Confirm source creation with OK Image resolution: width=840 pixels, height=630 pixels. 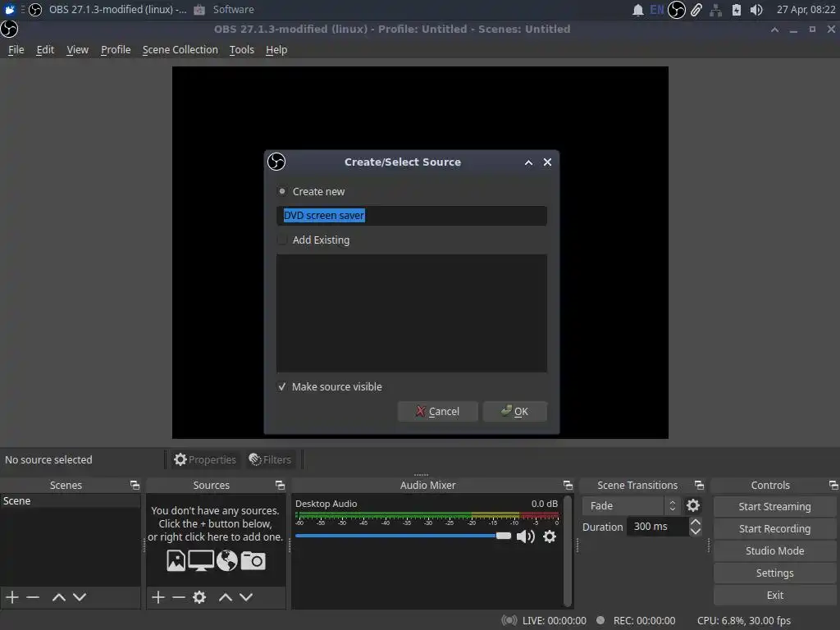515,412
